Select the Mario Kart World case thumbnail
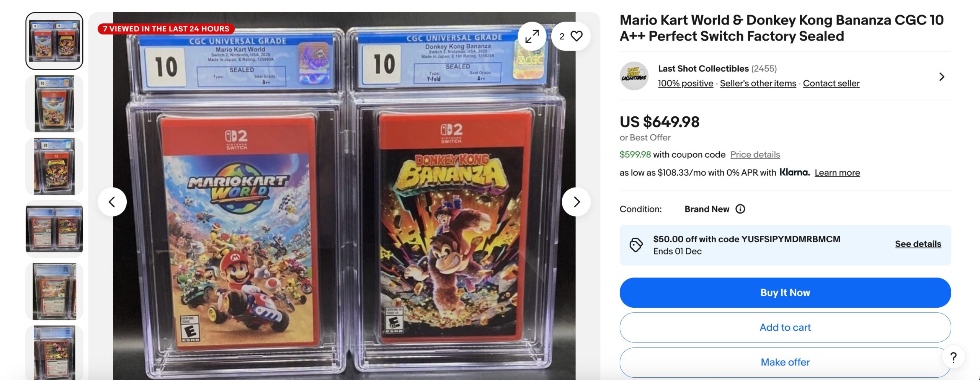The image size is (980, 380). click(54, 103)
